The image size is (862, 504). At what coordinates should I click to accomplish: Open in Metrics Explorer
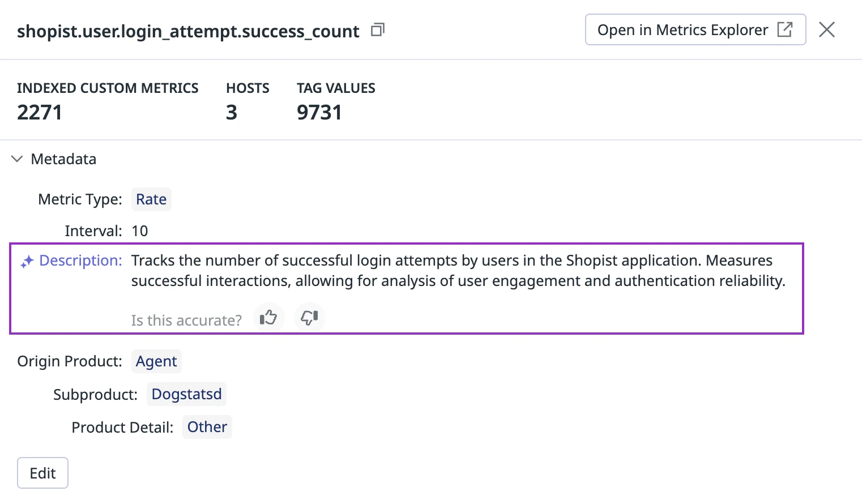click(x=695, y=30)
